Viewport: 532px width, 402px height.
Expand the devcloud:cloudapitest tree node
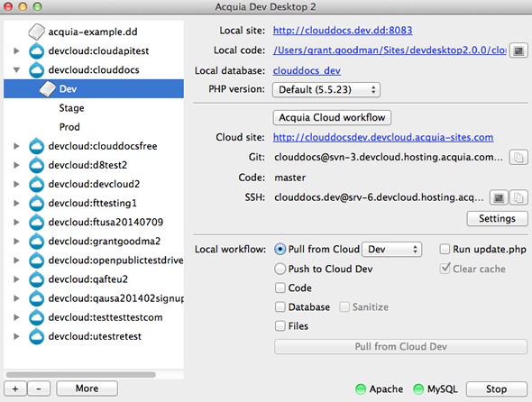pos(16,50)
